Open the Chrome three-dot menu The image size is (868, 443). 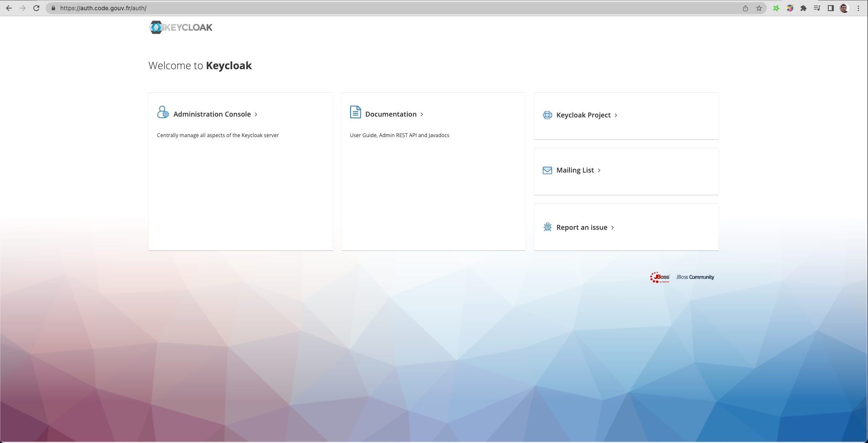pyautogui.click(x=858, y=8)
